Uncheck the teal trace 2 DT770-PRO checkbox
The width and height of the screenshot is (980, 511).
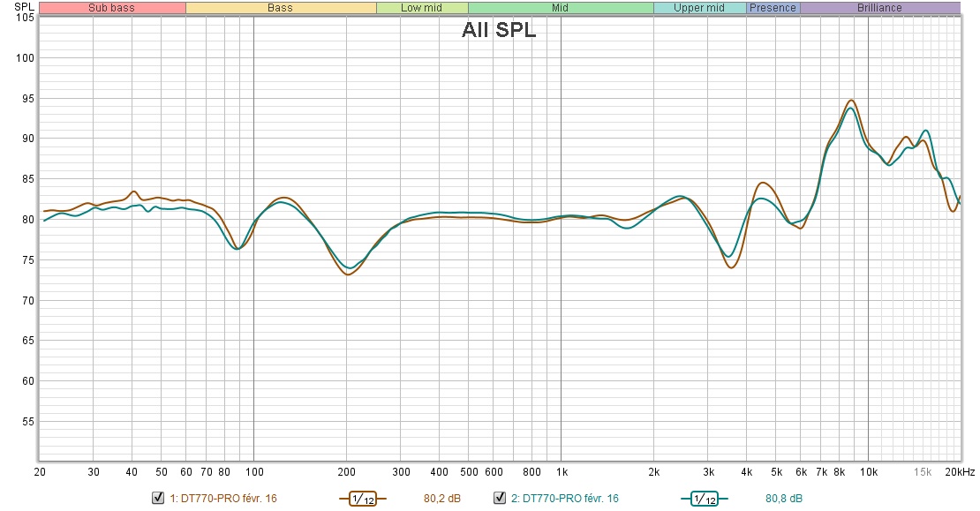coord(500,498)
